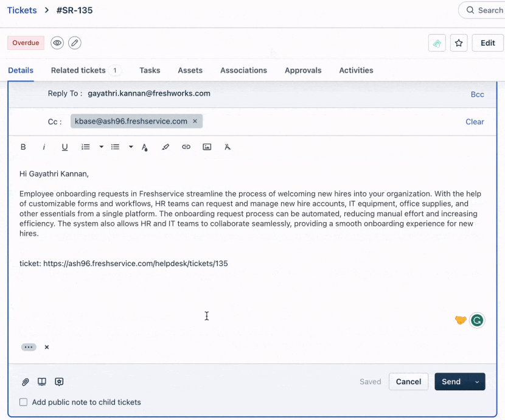Open the Send options dropdown arrow

coord(477,382)
